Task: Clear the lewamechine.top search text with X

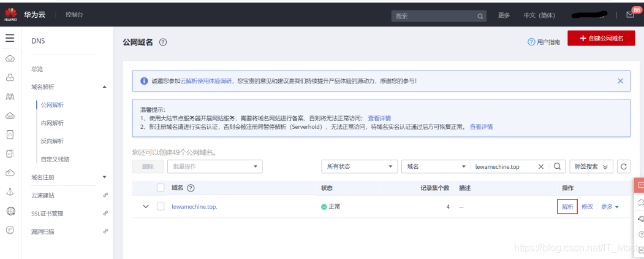Action: 541,166
